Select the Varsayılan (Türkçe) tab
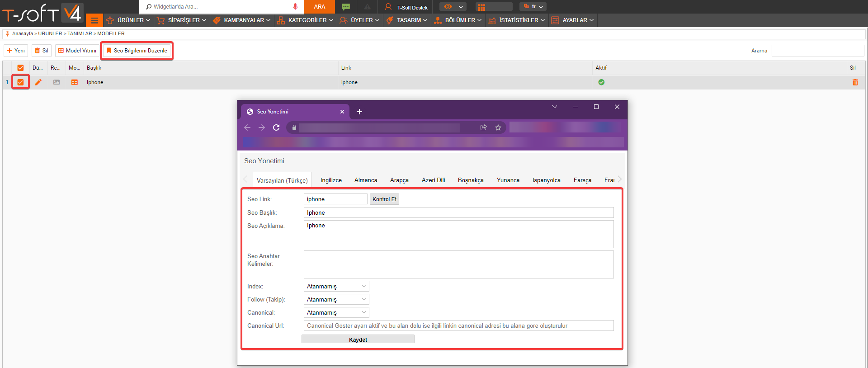 [x=282, y=180]
